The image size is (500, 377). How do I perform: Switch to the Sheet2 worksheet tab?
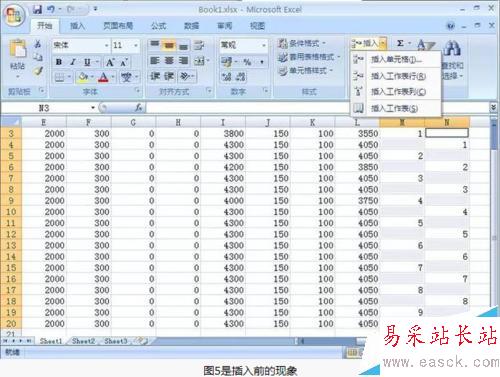click(x=83, y=341)
